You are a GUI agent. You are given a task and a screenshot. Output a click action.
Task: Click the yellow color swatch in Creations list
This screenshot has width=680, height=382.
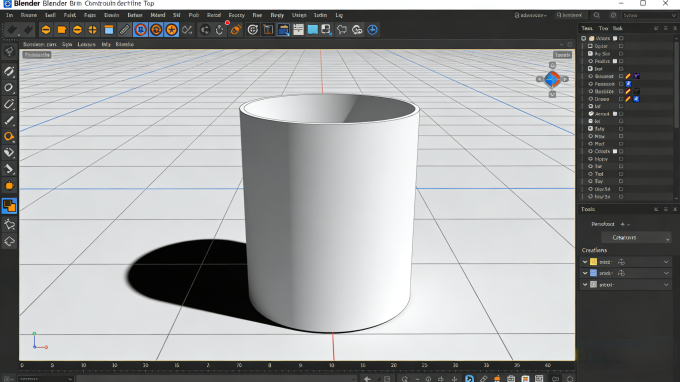coord(593,262)
